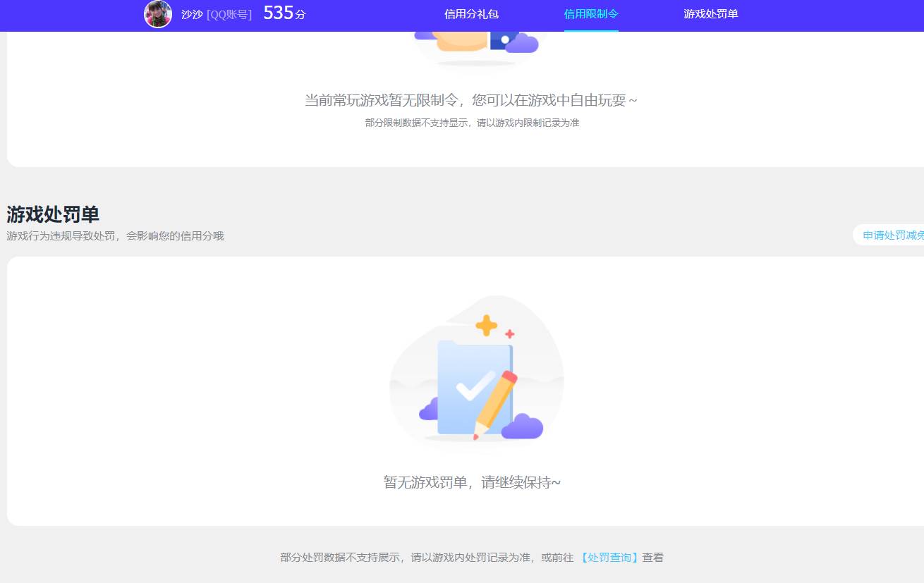The image size is (924, 583).
Task: Click the 沙沙 profile avatar icon
Action: 157,14
